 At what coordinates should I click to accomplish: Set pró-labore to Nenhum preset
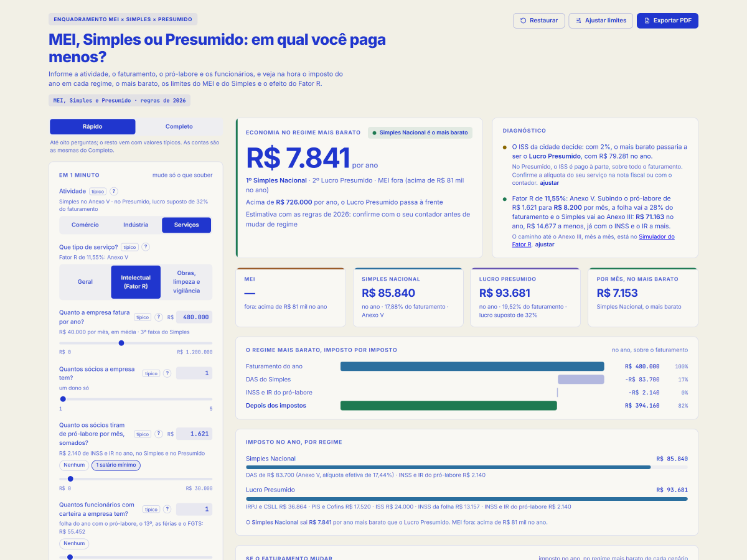point(74,465)
